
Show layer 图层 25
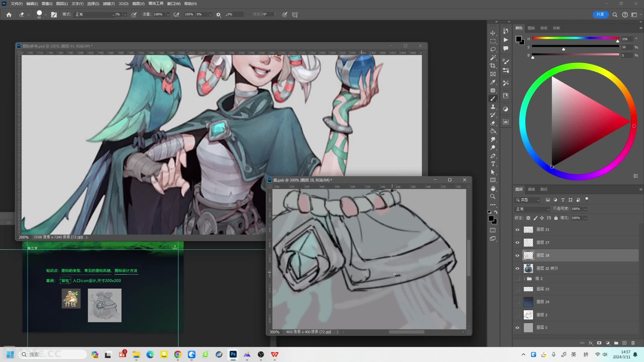tap(517, 289)
